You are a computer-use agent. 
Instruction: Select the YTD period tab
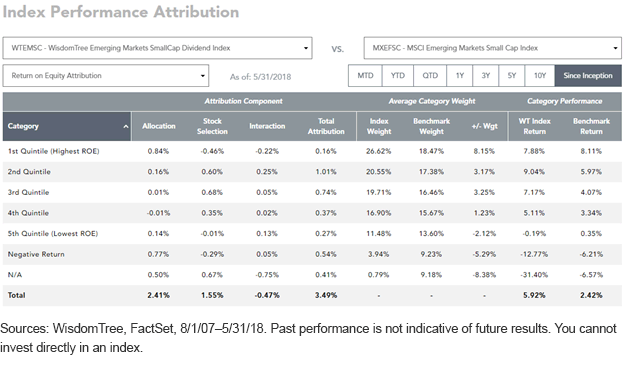coord(397,76)
